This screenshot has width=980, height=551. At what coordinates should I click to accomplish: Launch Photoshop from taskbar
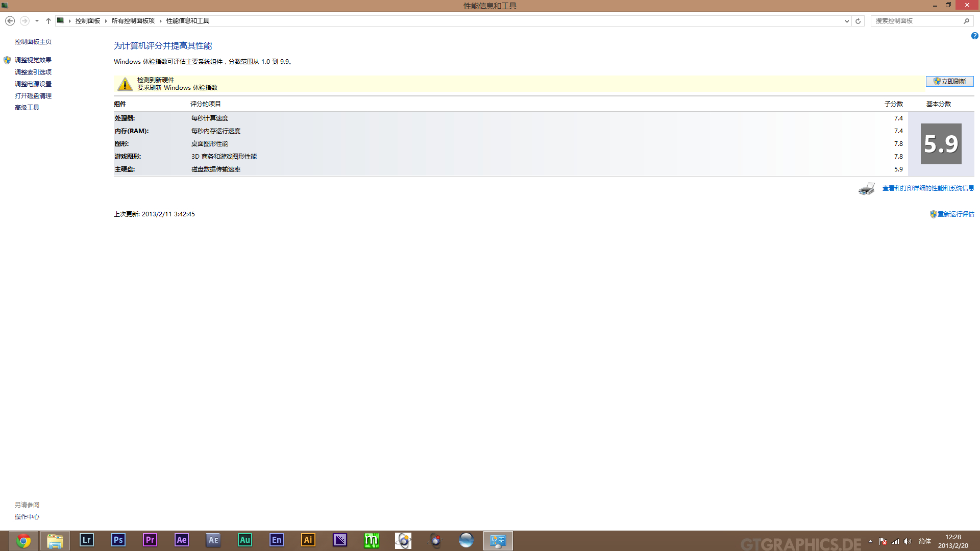tap(118, 540)
